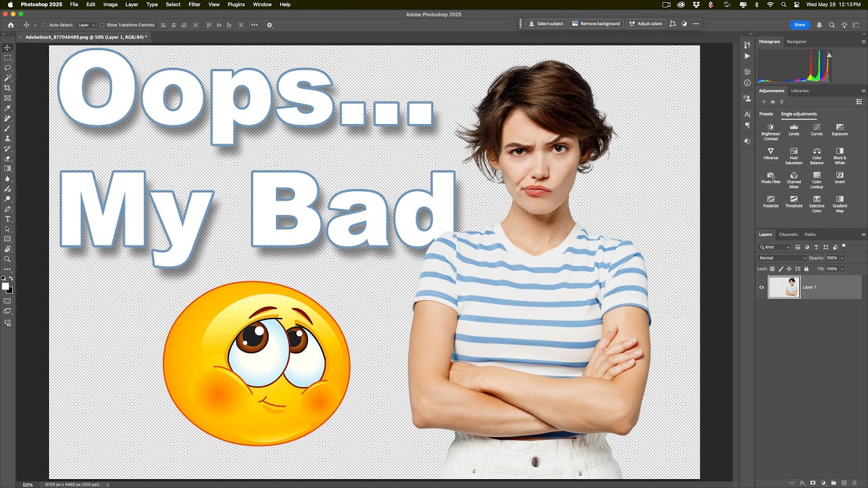Switch to the Channels tab
The width and height of the screenshot is (868, 488).
pos(788,235)
